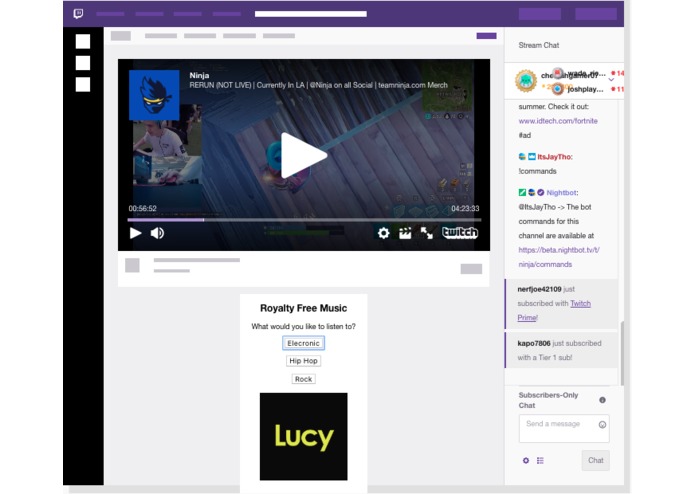Image resolution: width=695 pixels, height=494 pixels.
Task: Open the viewer list icon
Action: point(540,461)
